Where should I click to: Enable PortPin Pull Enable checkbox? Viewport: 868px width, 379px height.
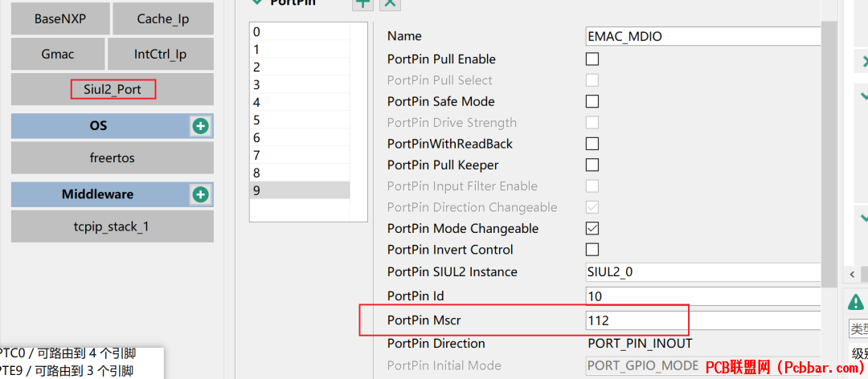tap(592, 59)
